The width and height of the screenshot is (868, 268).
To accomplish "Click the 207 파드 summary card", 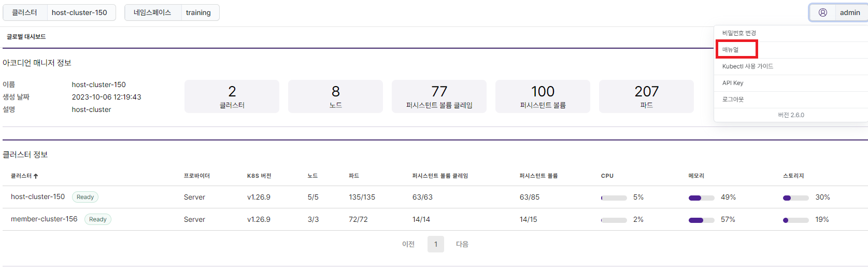I will pos(646,96).
